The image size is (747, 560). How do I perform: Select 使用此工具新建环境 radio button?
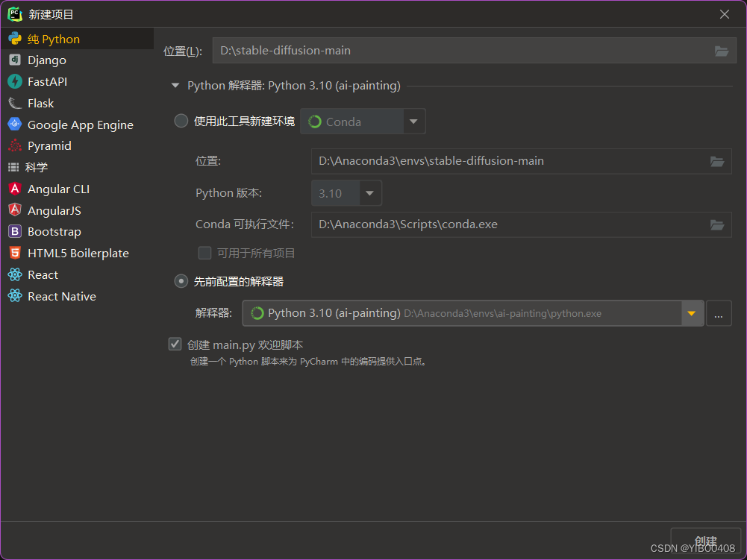[181, 121]
